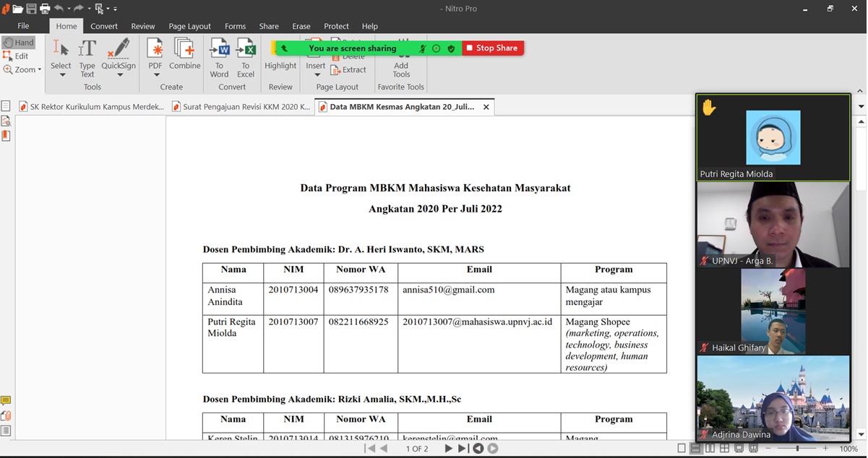
Task: Enable facing pages view mode
Action: click(709, 449)
